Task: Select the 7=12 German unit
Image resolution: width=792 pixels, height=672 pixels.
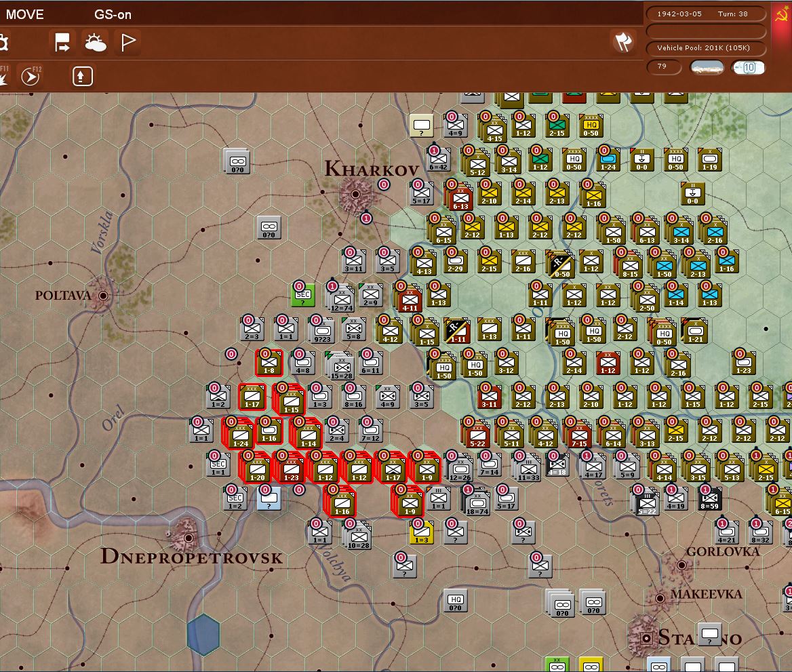Action: coord(370,431)
